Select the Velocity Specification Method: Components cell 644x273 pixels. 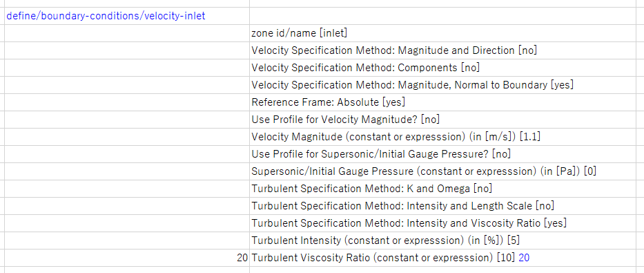pos(447,68)
